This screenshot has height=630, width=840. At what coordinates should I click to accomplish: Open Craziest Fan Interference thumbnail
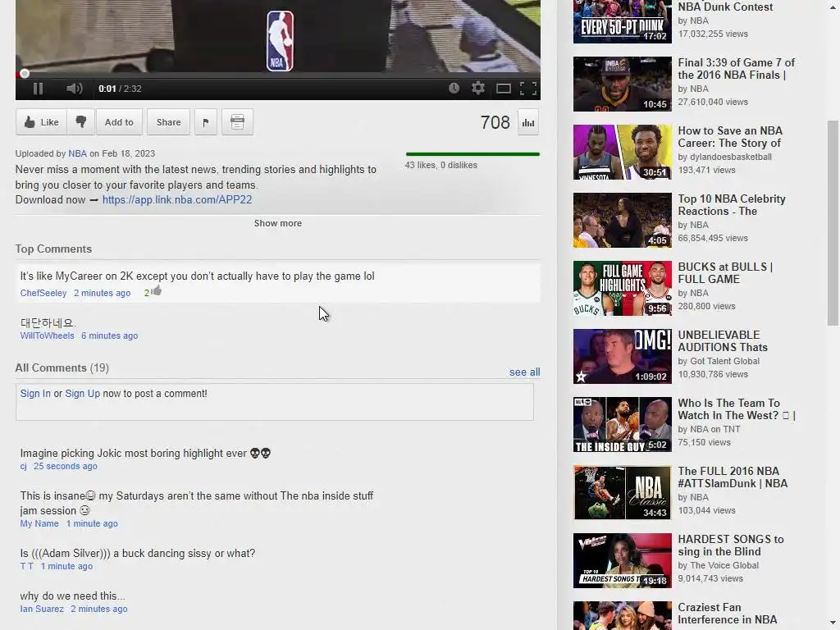pos(622,615)
